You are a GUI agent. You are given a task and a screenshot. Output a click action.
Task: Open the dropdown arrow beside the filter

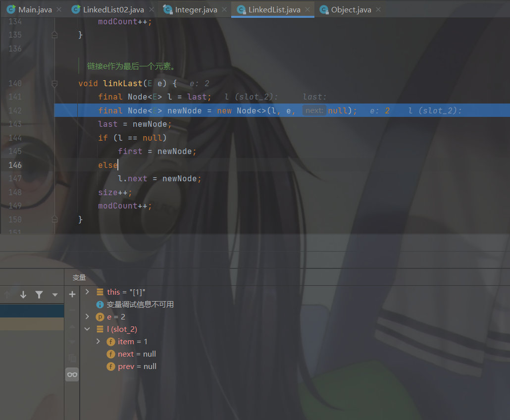pos(55,295)
